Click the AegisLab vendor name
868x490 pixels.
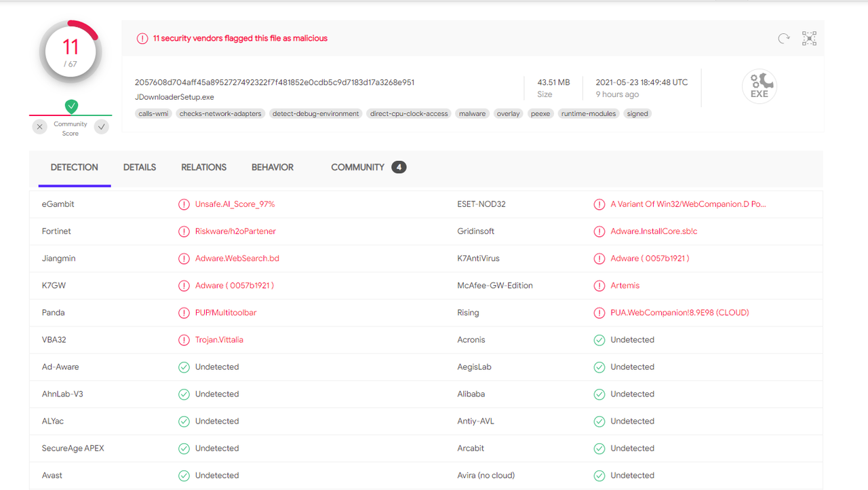474,367
